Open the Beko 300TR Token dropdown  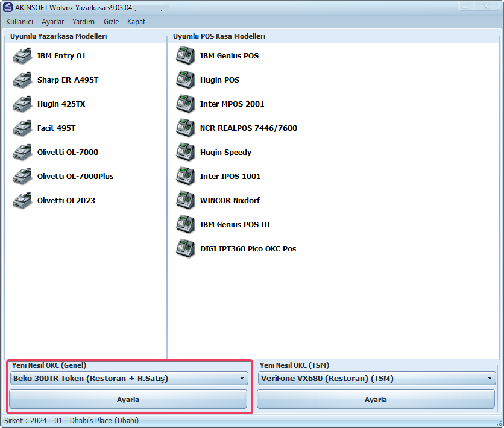pyautogui.click(x=242, y=379)
